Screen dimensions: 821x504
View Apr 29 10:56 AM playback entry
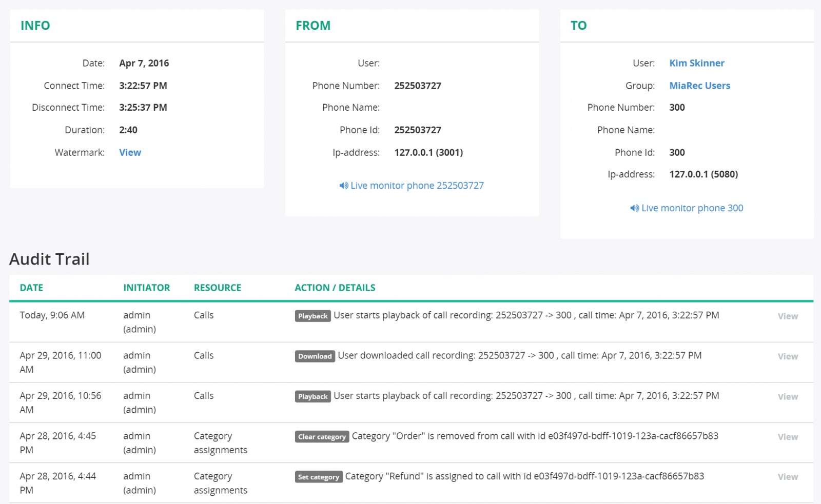click(787, 397)
